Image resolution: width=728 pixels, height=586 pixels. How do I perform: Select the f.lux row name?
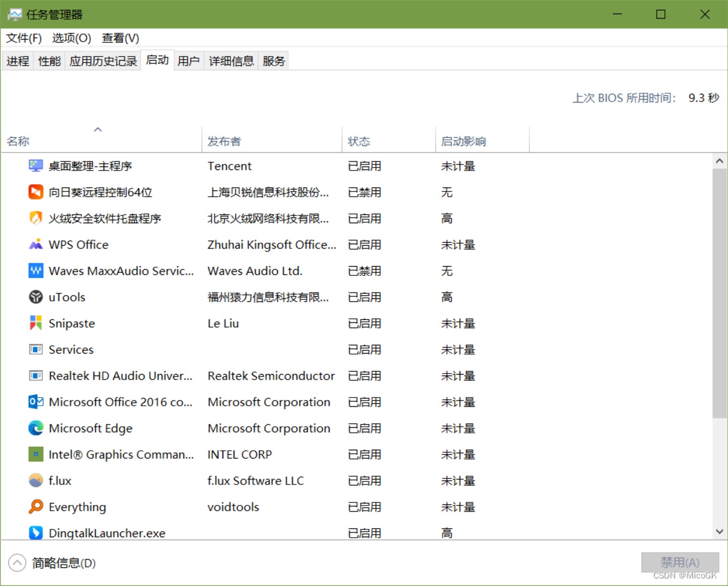pyautogui.click(x=60, y=481)
